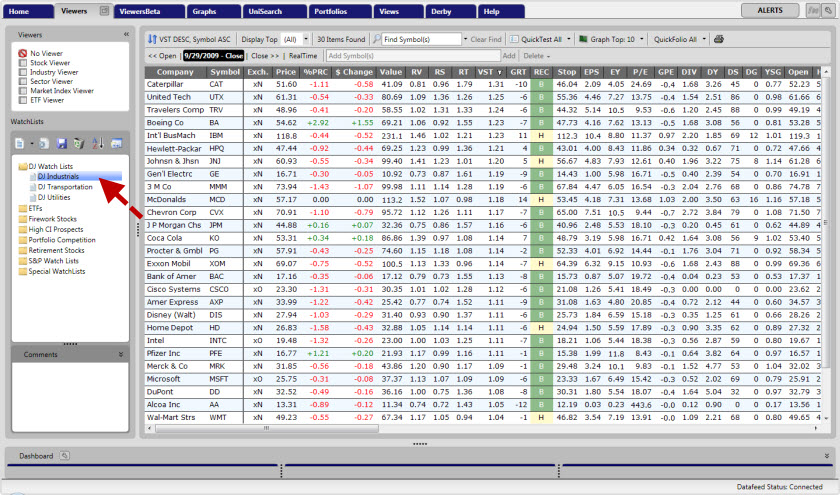Image resolution: width=840 pixels, height=495 pixels.
Task: Save the watchlist with the floppy disk icon
Action: pyautogui.click(x=62, y=144)
